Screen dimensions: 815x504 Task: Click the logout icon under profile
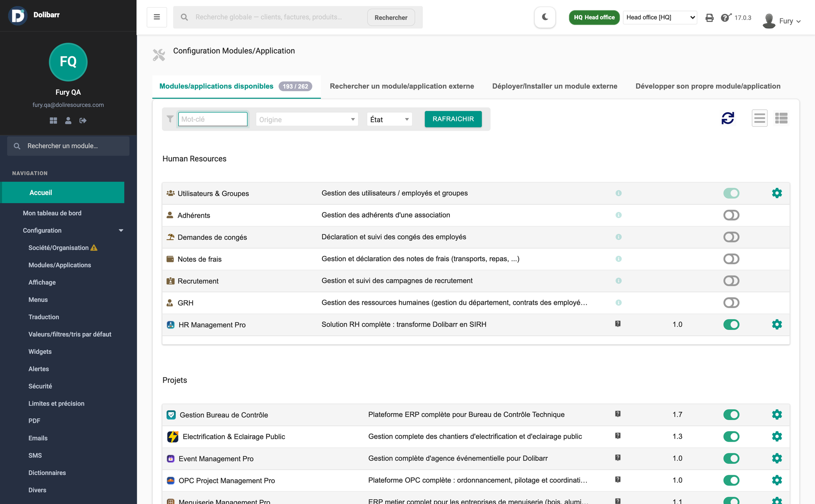83,121
